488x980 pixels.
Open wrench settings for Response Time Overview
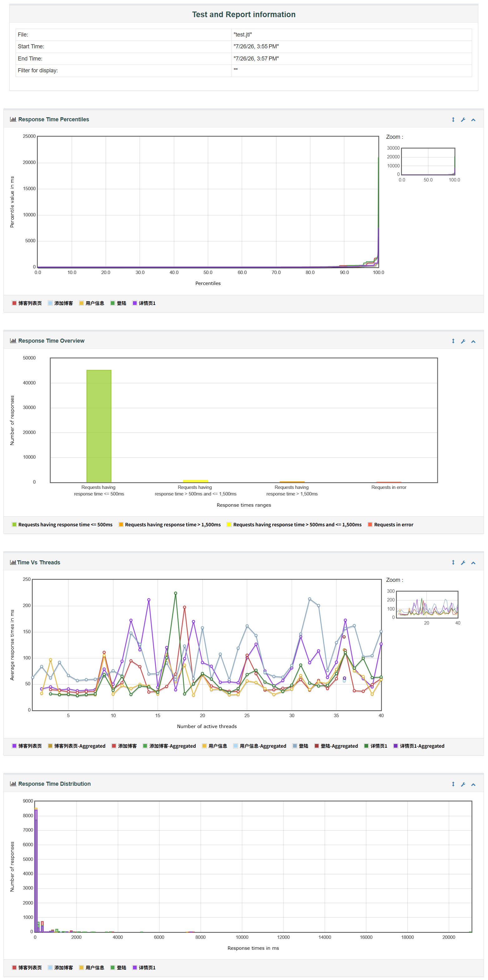pyautogui.click(x=463, y=341)
